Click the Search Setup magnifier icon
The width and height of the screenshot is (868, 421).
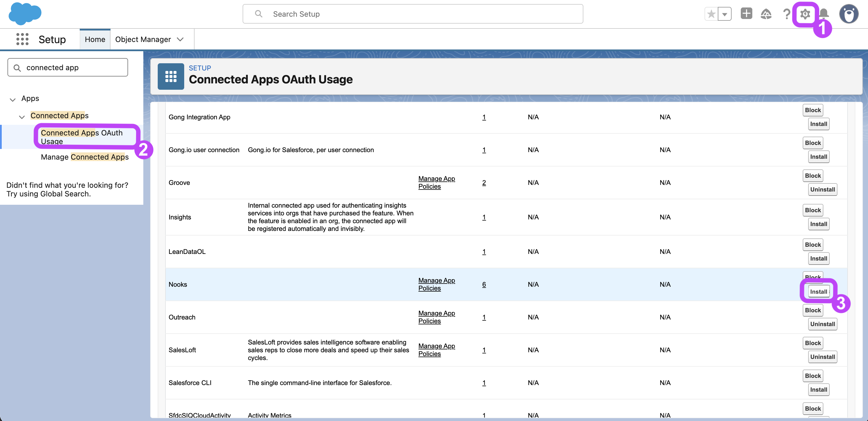pyautogui.click(x=258, y=14)
